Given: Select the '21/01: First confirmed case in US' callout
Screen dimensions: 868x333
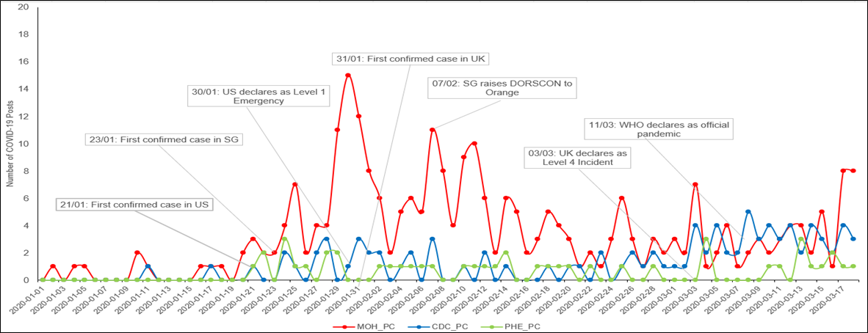Looking at the screenshot, I should coord(134,205).
